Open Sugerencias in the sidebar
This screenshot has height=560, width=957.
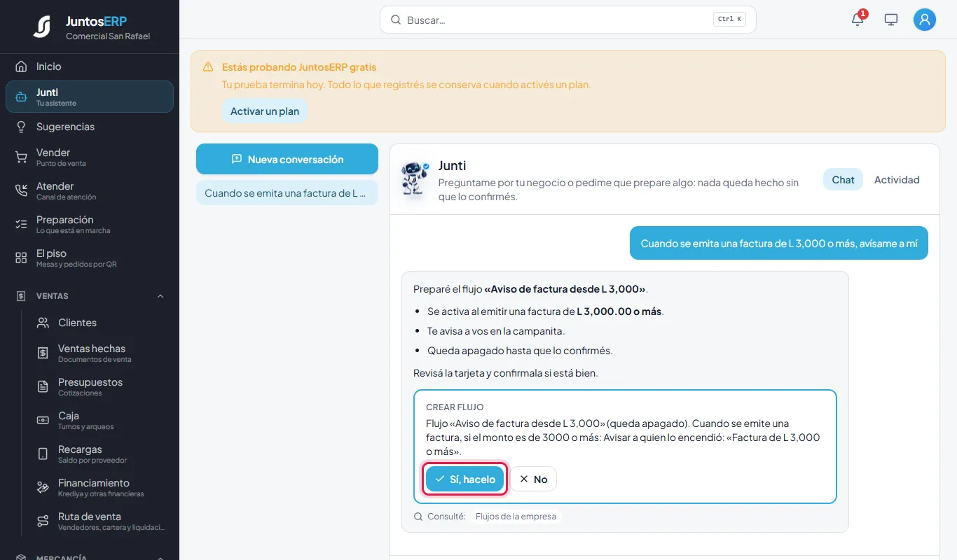[90, 127]
